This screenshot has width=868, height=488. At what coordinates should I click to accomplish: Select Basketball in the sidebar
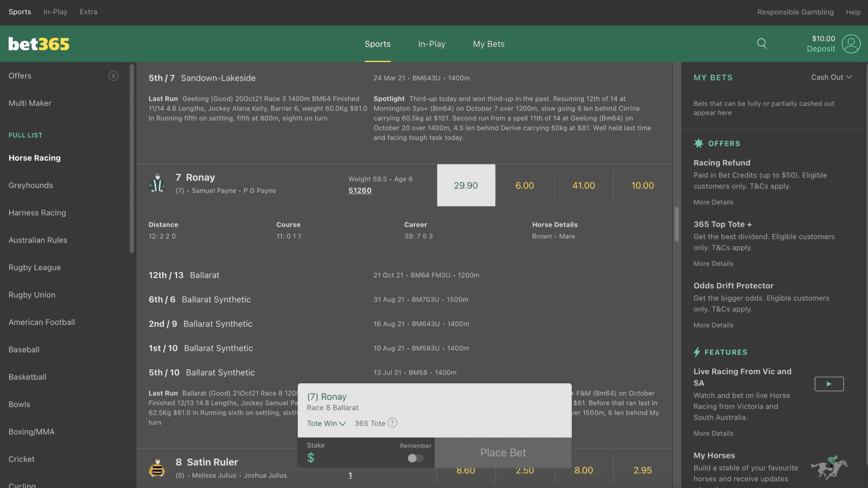[x=27, y=377]
